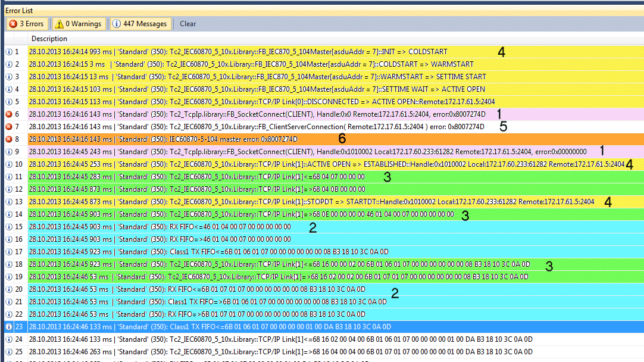The width and height of the screenshot is (644, 362).
Task: Click the info icon on row 21
Action: point(8,302)
